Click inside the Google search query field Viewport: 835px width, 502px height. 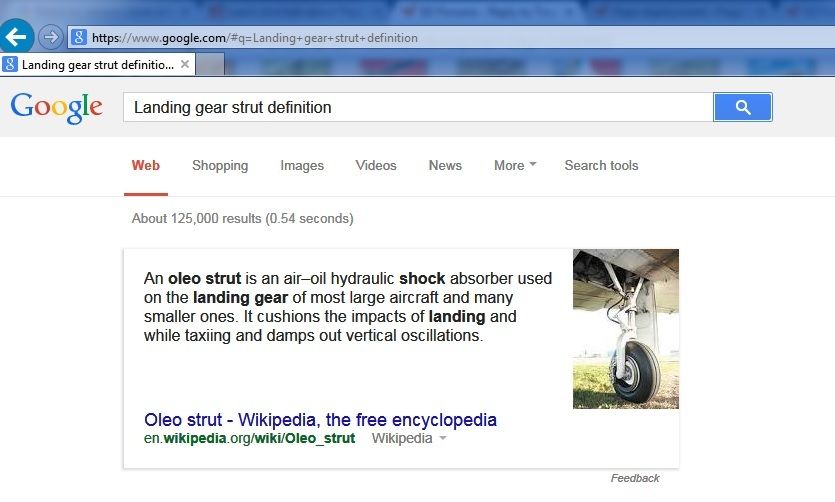click(x=418, y=107)
